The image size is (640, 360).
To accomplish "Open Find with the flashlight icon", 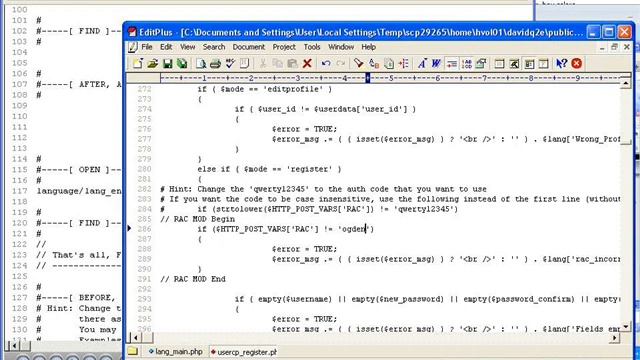I will click(x=358, y=64).
